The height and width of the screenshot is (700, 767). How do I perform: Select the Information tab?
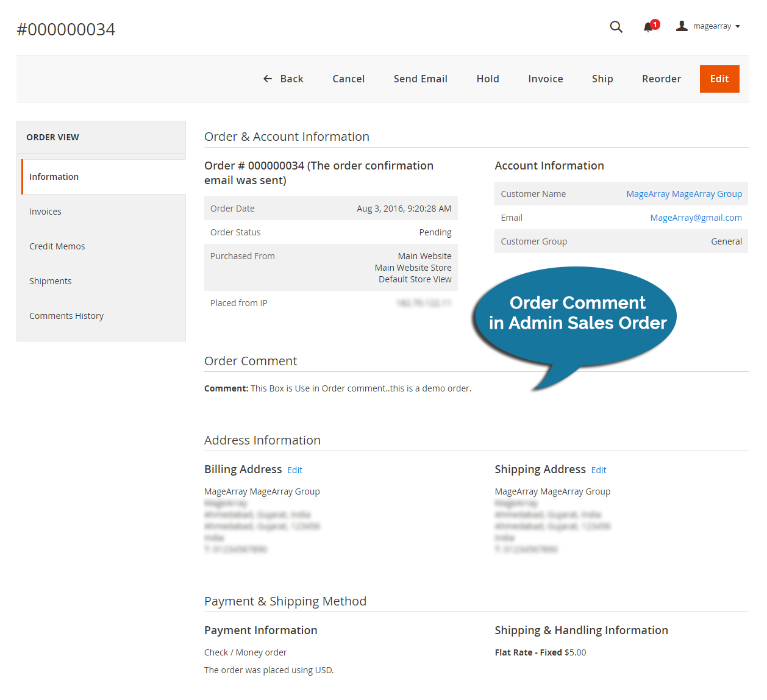[54, 176]
